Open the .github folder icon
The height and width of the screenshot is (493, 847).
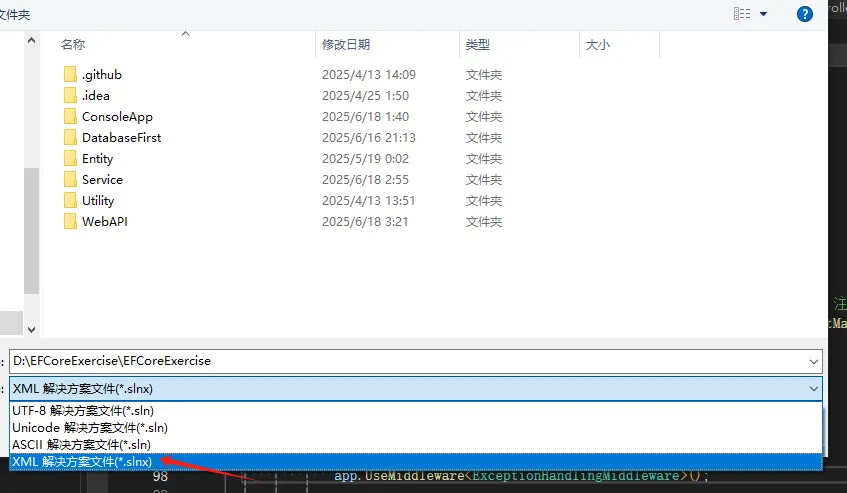click(x=70, y=75)
